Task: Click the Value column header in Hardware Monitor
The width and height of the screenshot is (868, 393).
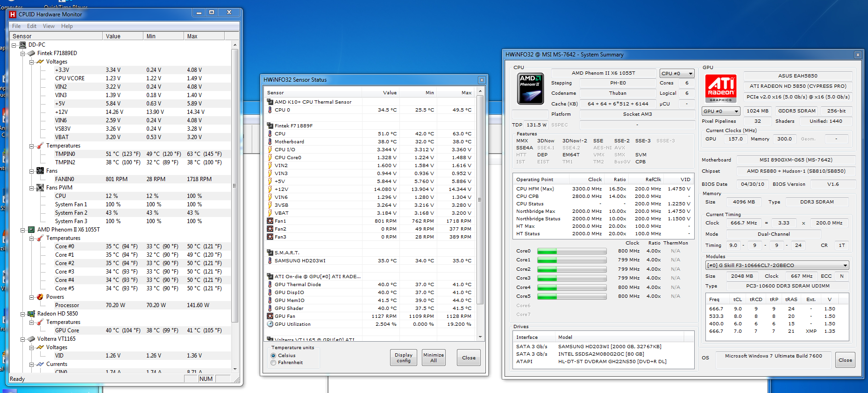Action: (x=123, y=36)
